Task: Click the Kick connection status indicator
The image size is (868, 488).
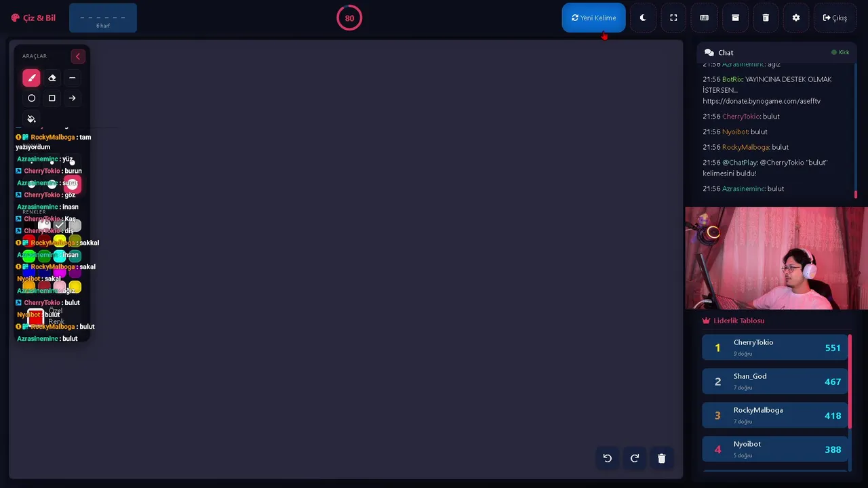Action: click(x=840, y=52)
